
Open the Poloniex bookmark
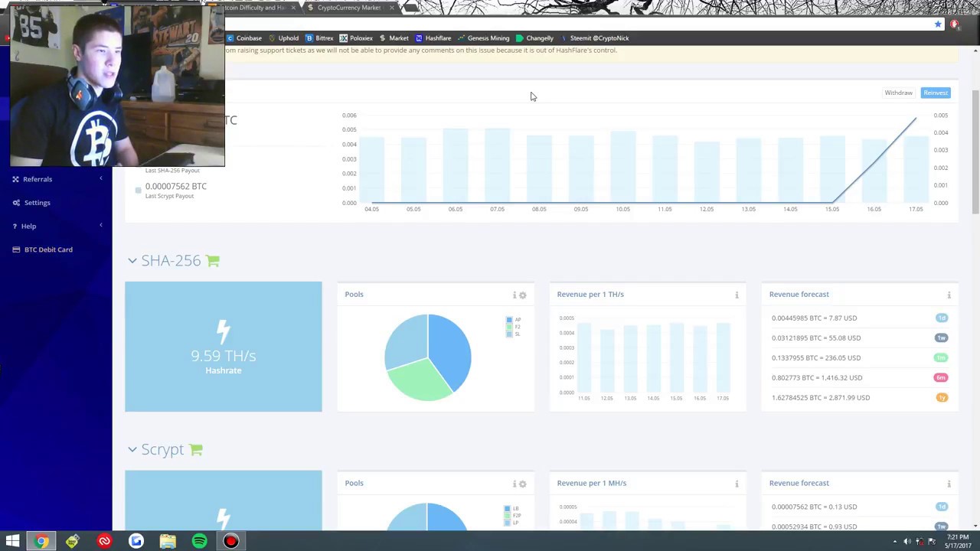coord(356,38)
